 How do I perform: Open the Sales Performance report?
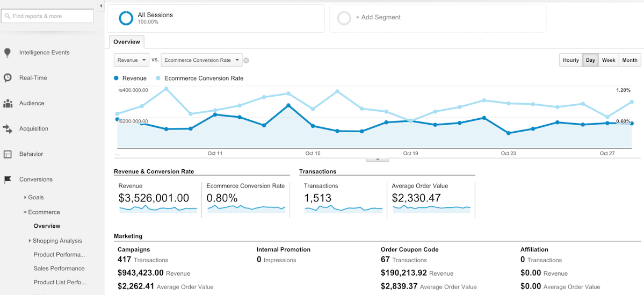59,269
